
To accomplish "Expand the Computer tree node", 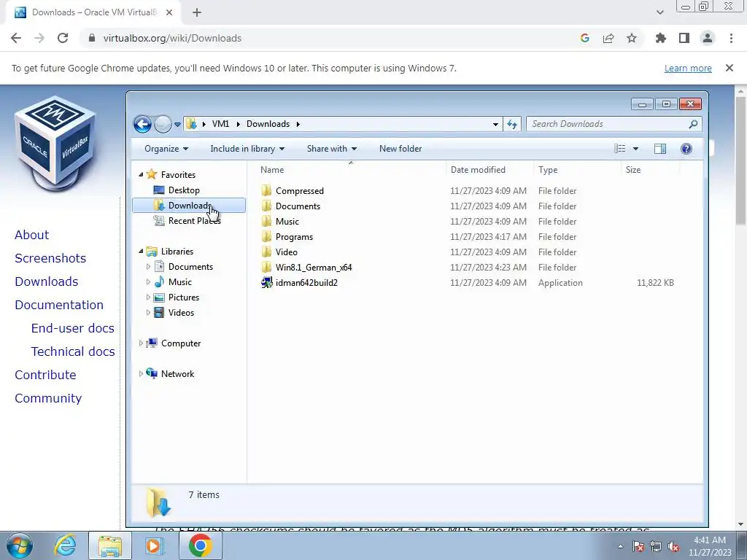I will tap(141, 343).
